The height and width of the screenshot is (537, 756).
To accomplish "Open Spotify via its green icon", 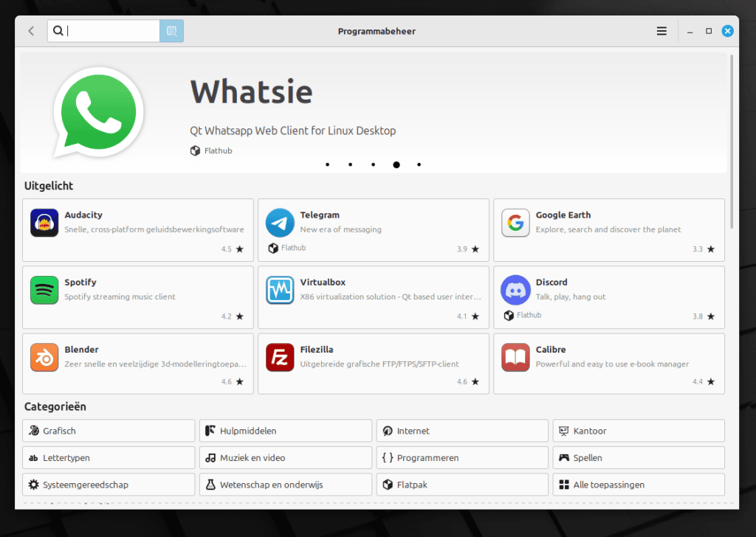I will 44,289.
